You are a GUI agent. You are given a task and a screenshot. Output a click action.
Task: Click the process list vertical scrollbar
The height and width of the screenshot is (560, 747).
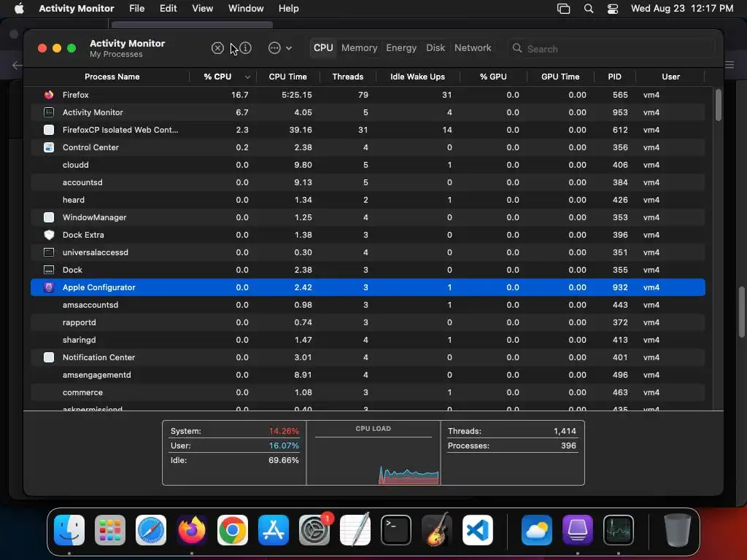pyautogui.click(x=718, y=105)
